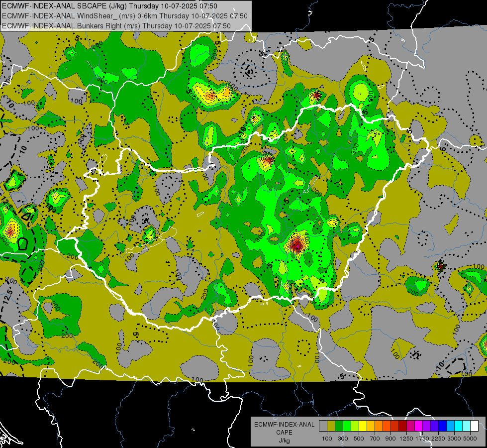Click the dark green legend swatch
487x448 pixels.
pyautogui.click(x=339, y=426)
